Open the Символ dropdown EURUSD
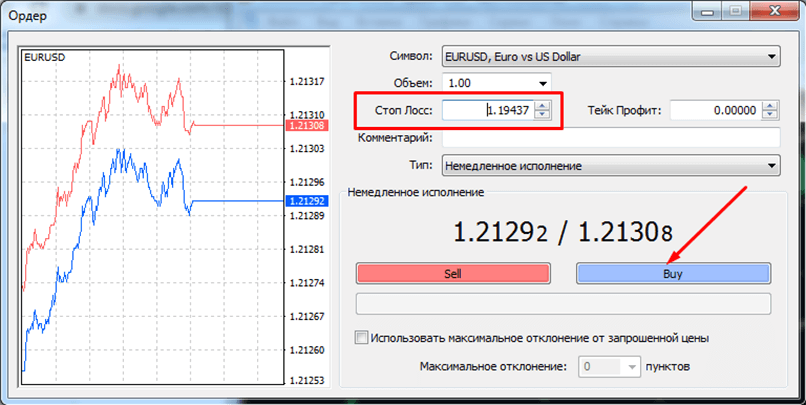806x405 pixels. [x=611, y=57]
